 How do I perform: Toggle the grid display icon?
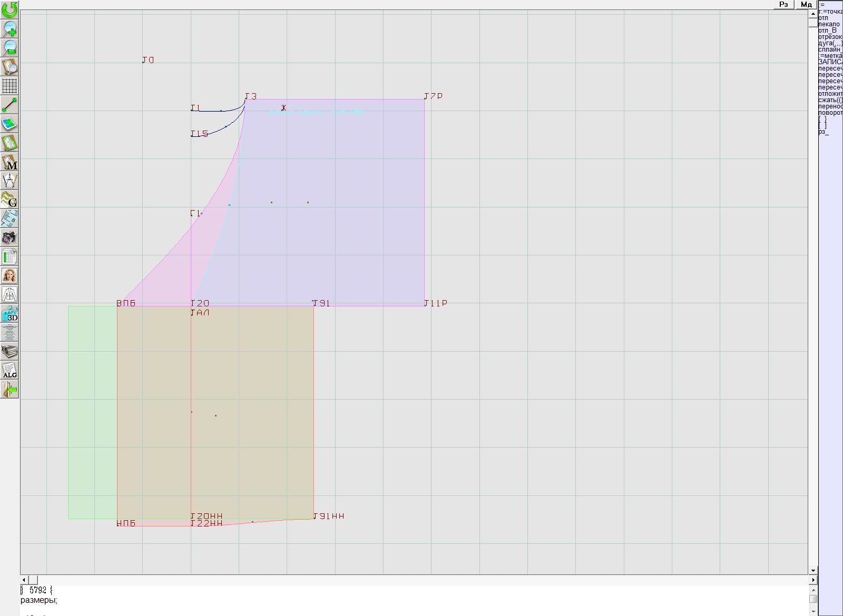(9, 85)
